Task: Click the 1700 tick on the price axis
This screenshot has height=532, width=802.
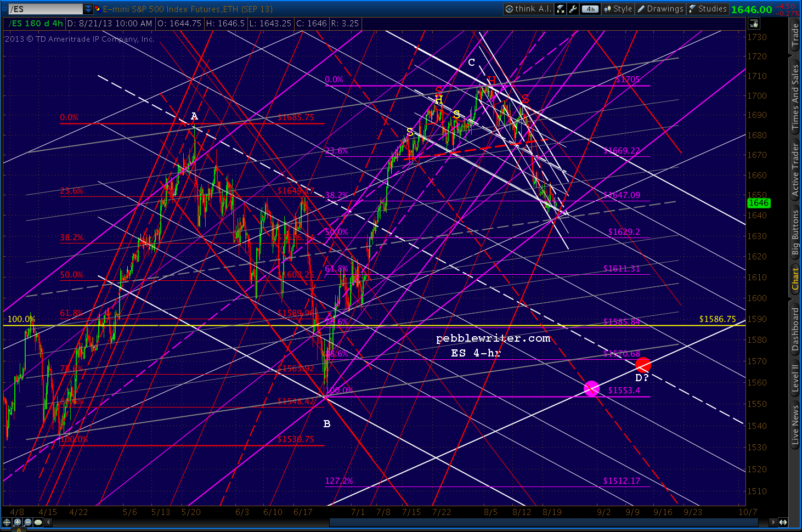Action: click(757, 95)
